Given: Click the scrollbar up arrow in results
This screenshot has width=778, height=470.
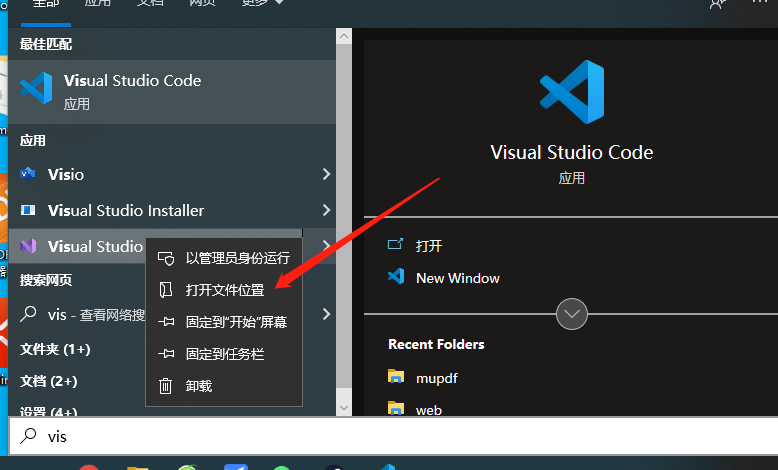Looking at the screenshot, I should coord(344,36).
